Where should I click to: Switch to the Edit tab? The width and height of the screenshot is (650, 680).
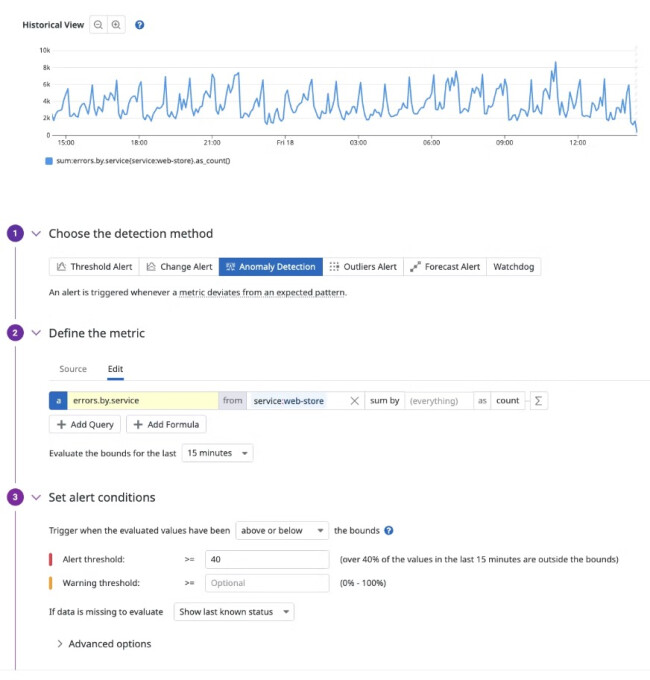point(115,369)
